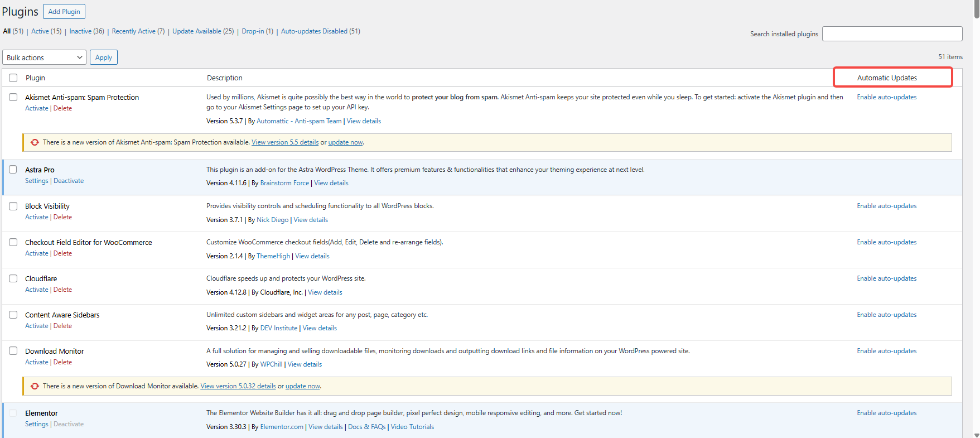Show Inactive (36) plugins
980x438 pixels.
86,31
